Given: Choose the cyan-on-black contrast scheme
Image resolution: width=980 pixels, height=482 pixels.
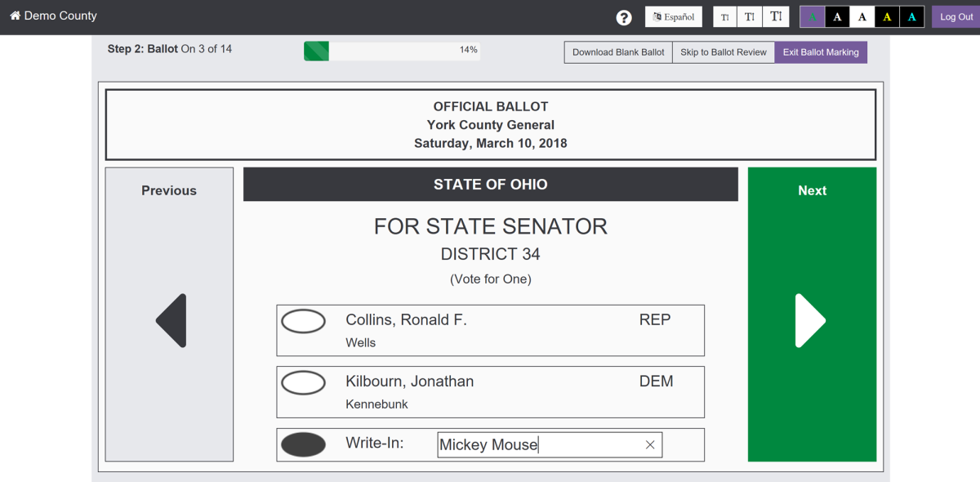Looking at the screenshot, I should tap(911, 17).
